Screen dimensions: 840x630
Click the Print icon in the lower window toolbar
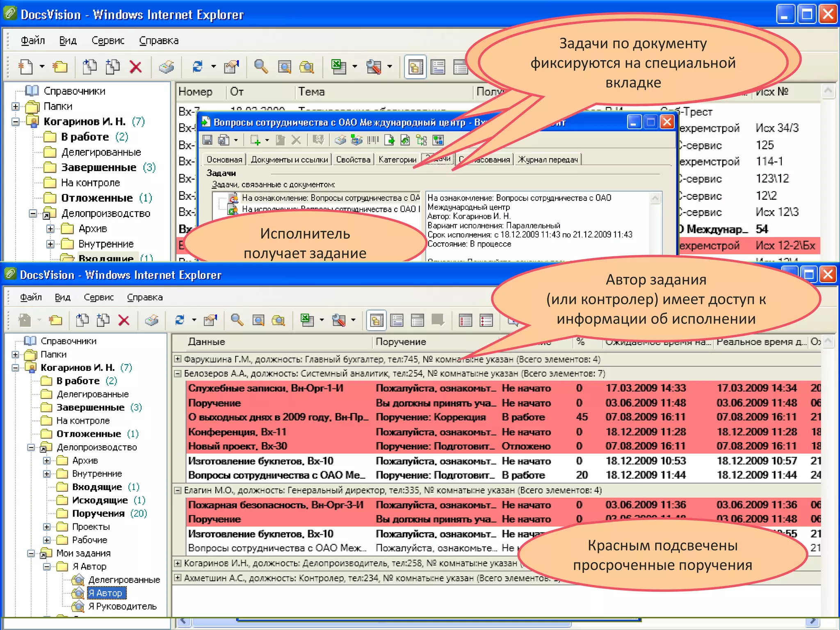[151, 320]
